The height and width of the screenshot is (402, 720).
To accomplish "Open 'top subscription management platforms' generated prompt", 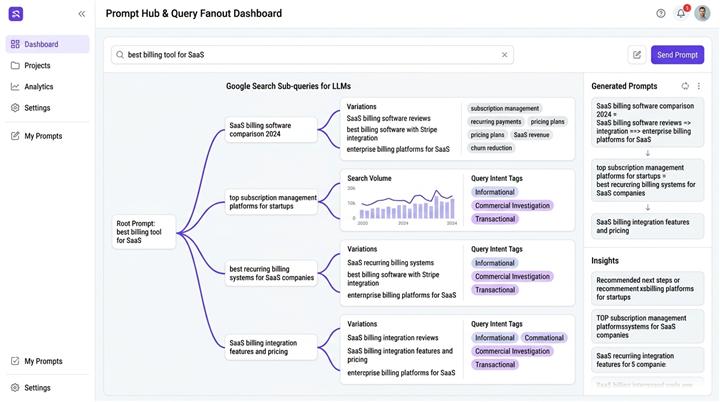I will click(647, 181).
